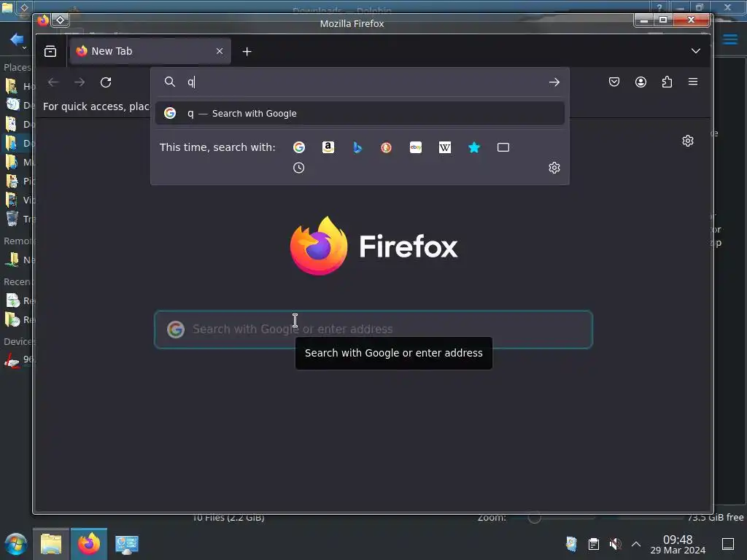Image resolution: width=747 pixels, height=560 pixels.
Task: Toggle the muted volume tray icon
Action: click(616, 544)
